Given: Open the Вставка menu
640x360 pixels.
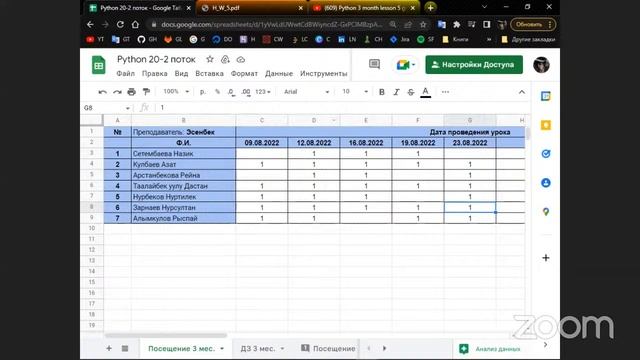Looking at the screenshot, I should [x=209, y=73].
